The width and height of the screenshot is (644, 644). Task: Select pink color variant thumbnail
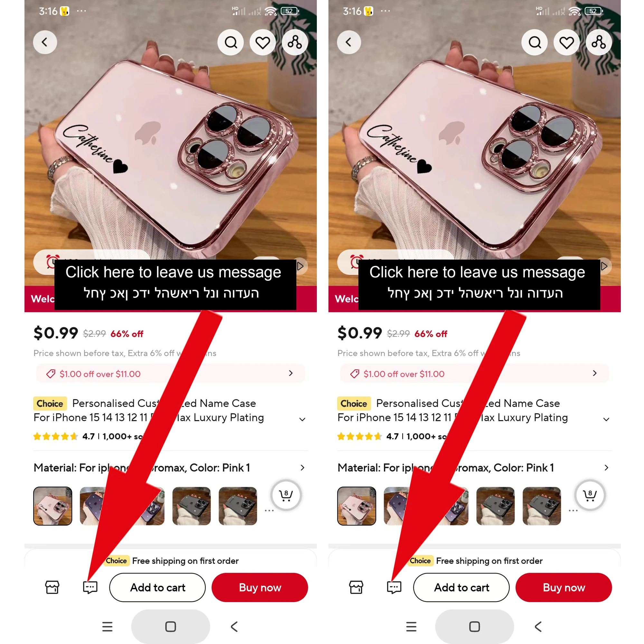pyautogui.click(x=52, y=506)
